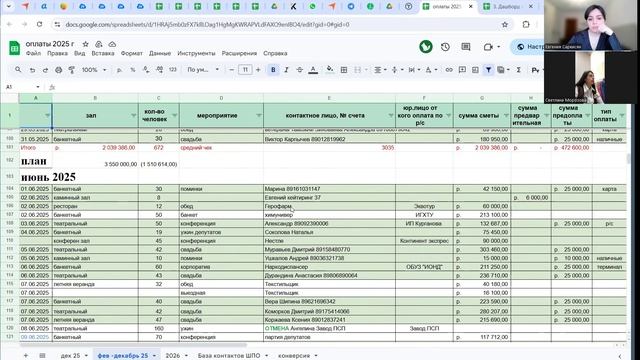The width and height of the screenshot is (640, 360).
Task: Open the Формат menu
Action: coord(131,53)
